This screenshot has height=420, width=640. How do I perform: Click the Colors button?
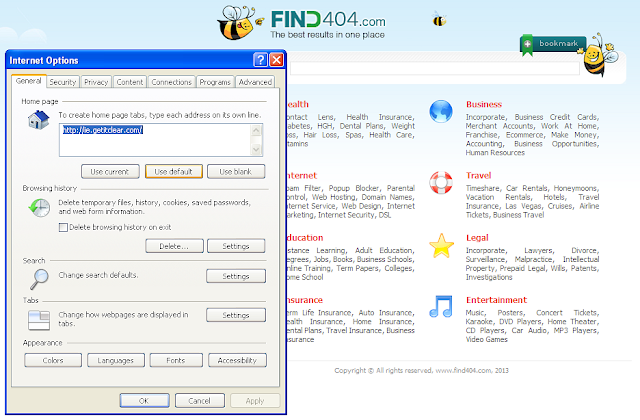click(x=53, y=360)
